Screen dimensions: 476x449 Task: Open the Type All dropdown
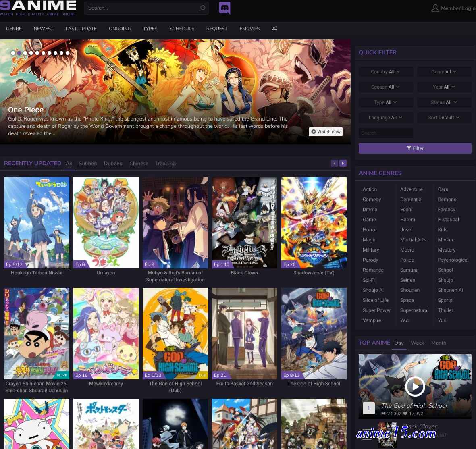point(386,102)
